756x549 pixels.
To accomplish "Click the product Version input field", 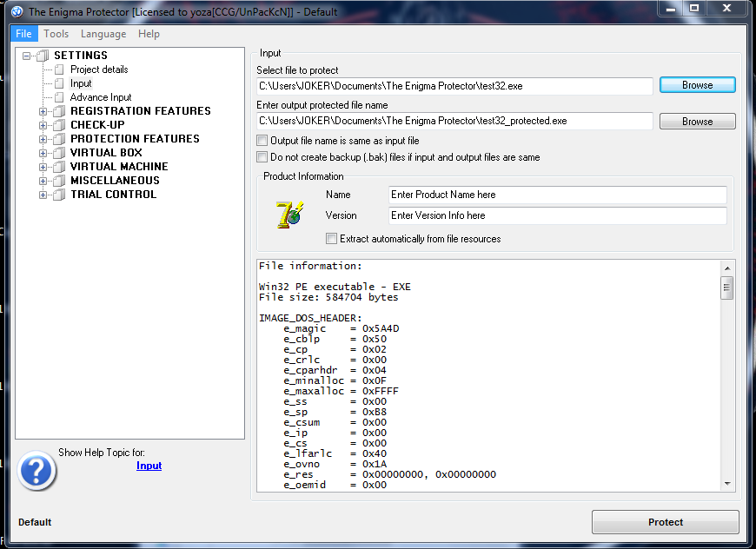I will [x=557, y=215].
